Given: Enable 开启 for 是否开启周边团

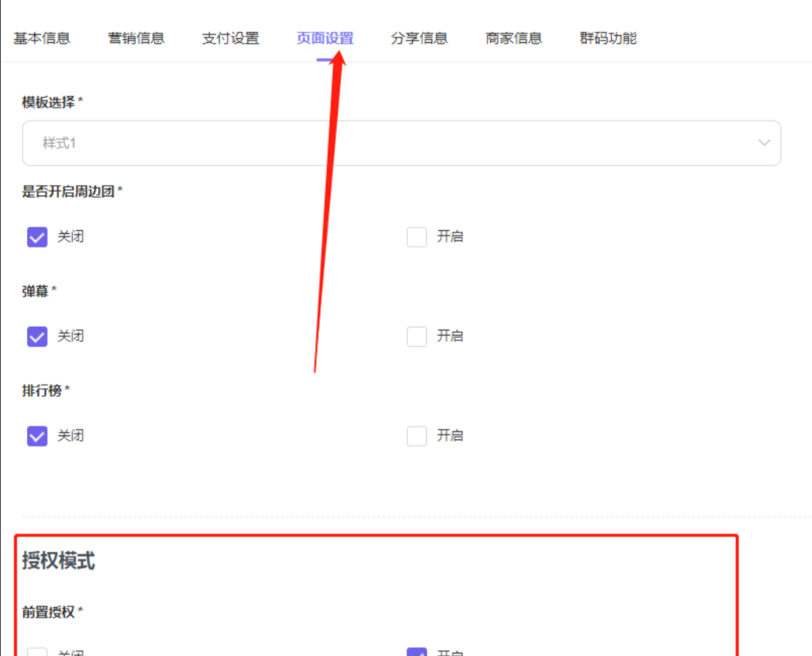Looking at the screenshot, I should tap(417, 237).
